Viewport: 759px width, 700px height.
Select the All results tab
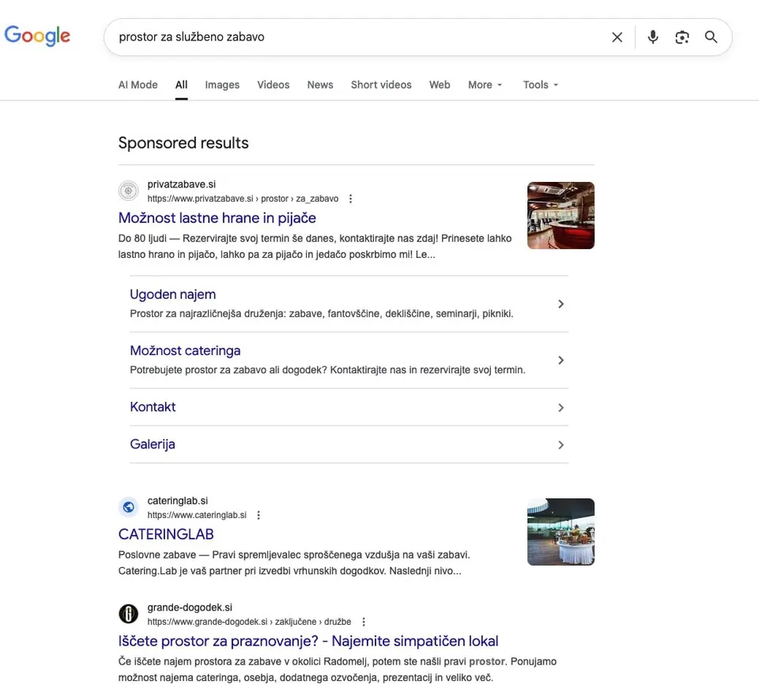(182, 85)
